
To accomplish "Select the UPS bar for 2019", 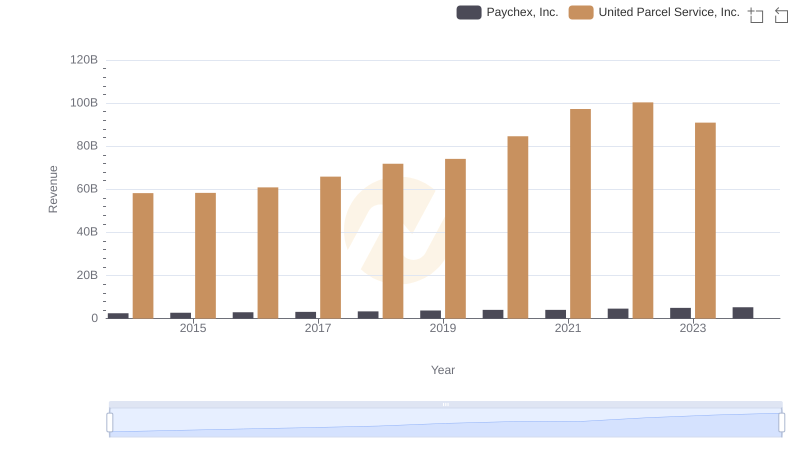I will (x=455, y=238).
